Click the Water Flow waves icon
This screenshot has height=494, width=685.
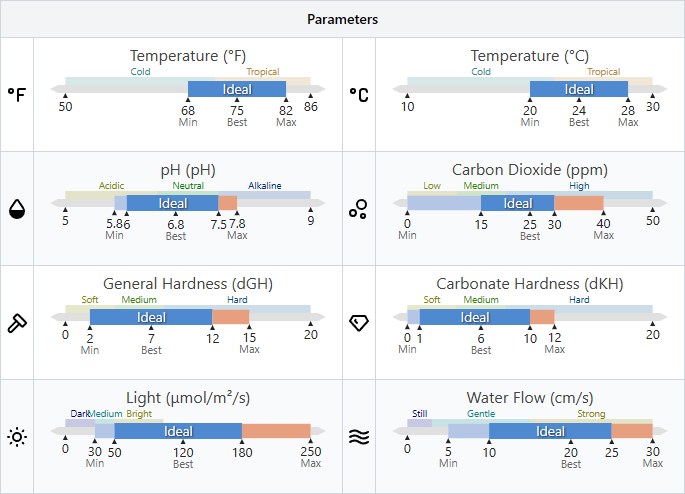[x=358, y=436]
